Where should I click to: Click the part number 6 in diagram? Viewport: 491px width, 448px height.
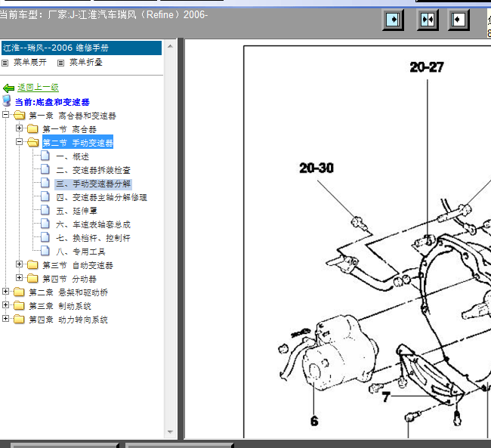[314, 421]
